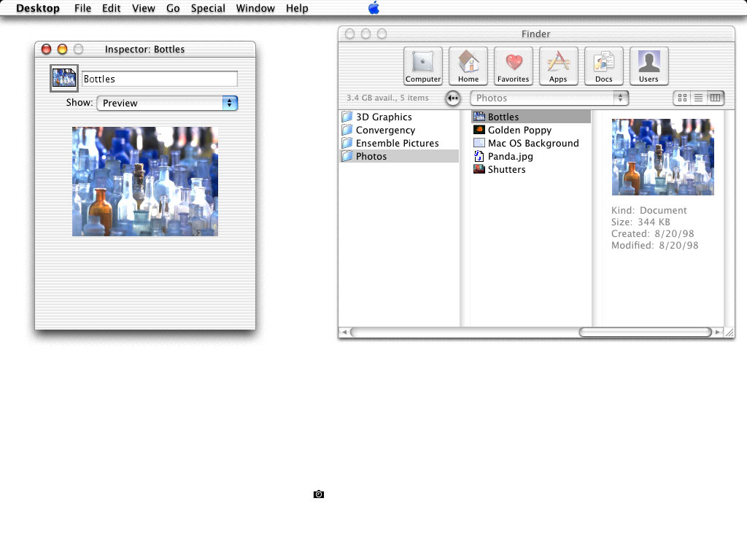Screen dimensions: 747x560
Task: Click the 3D Graphics folder icon
Action: tap(347, 117)
